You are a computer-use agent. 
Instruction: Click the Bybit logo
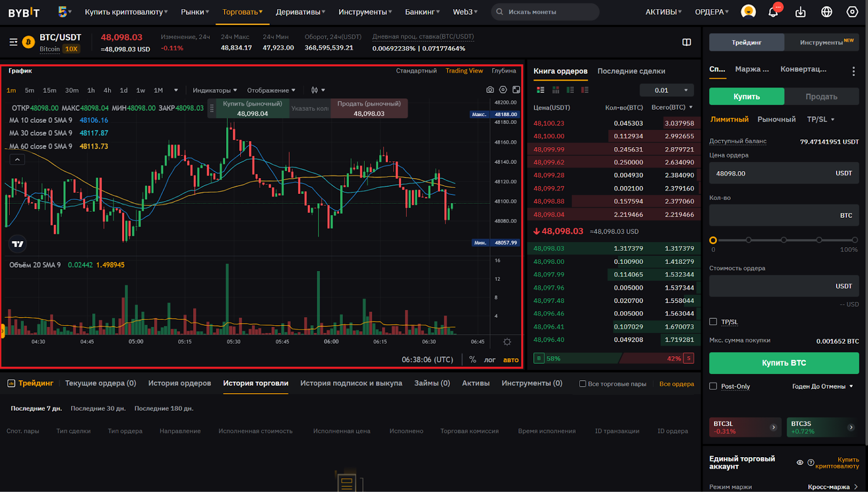click(24, 12)
